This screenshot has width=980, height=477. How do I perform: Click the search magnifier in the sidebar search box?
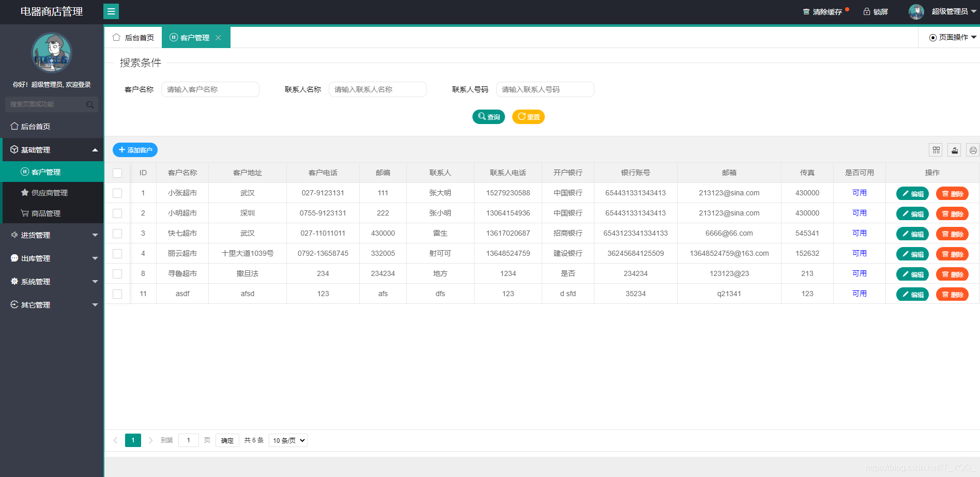coord(90,104)
